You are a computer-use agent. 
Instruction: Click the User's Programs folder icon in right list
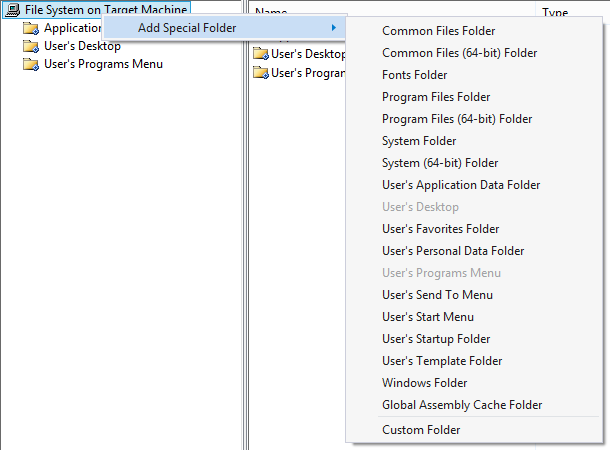click(261, 73)
